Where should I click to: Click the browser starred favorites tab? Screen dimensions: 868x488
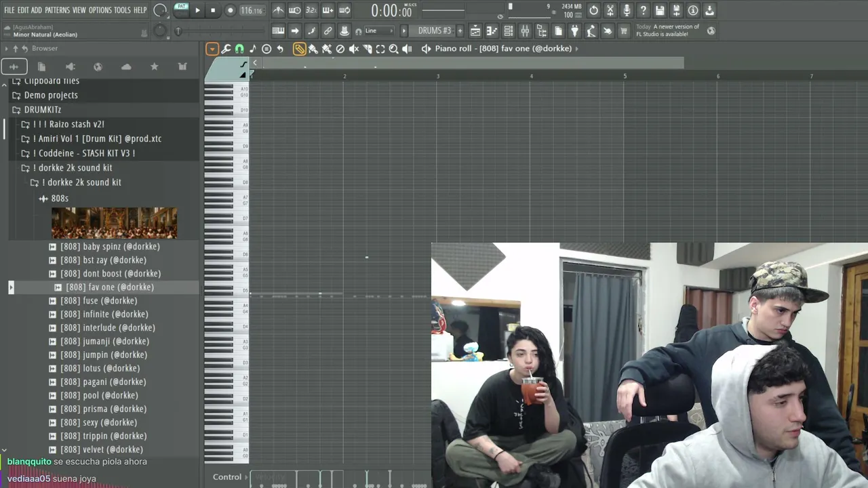tap(154, 66)
